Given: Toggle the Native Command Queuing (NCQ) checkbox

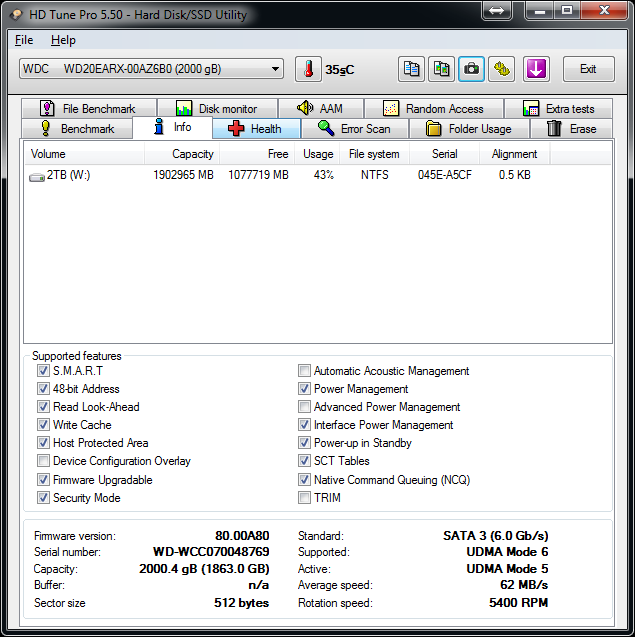Looking at the screenshot, I should click(x=304, y=479).
